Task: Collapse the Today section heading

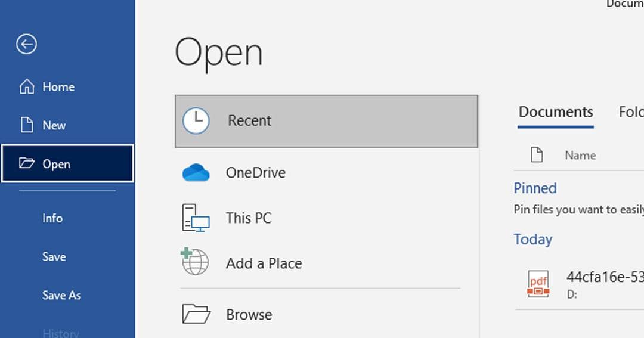Action: pos(532,240)
